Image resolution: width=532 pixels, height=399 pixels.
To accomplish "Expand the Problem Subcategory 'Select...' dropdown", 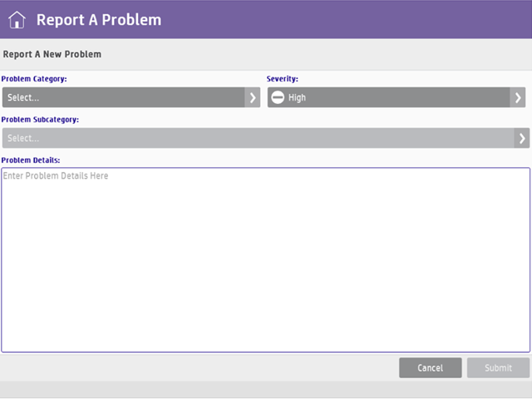I will tap(258, 138).
